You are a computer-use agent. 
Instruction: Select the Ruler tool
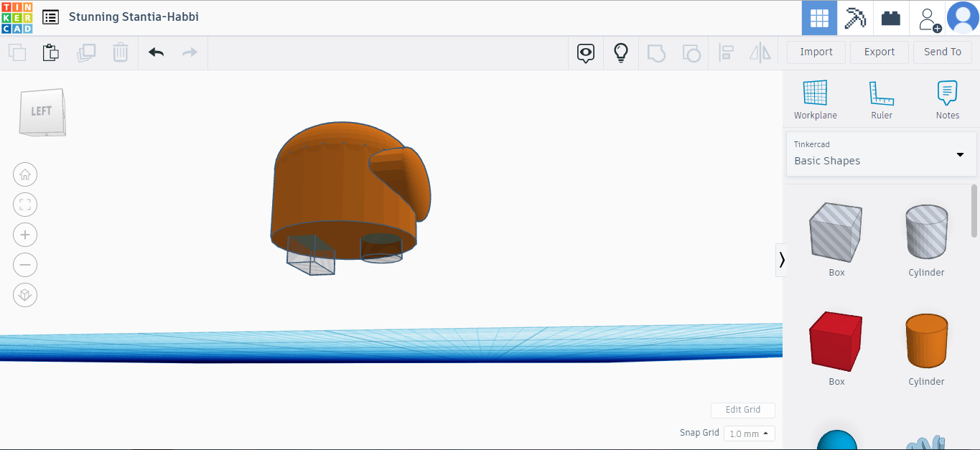coord(882,100)
